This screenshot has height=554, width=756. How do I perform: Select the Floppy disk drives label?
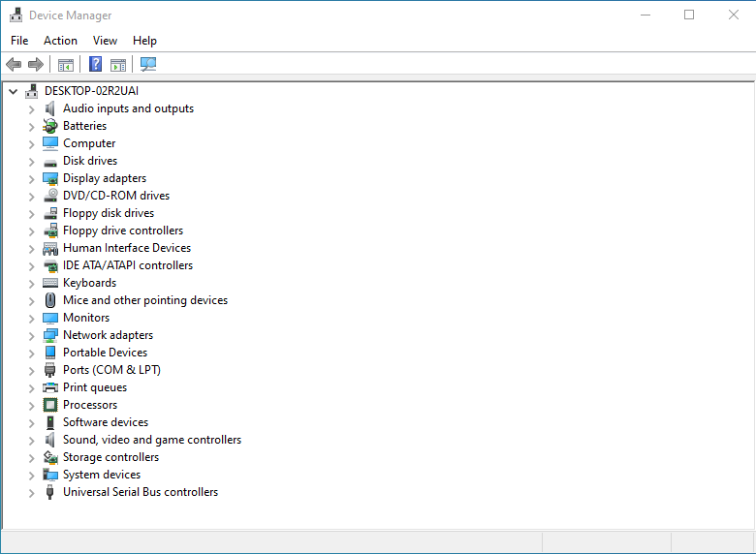click(109, 213)
